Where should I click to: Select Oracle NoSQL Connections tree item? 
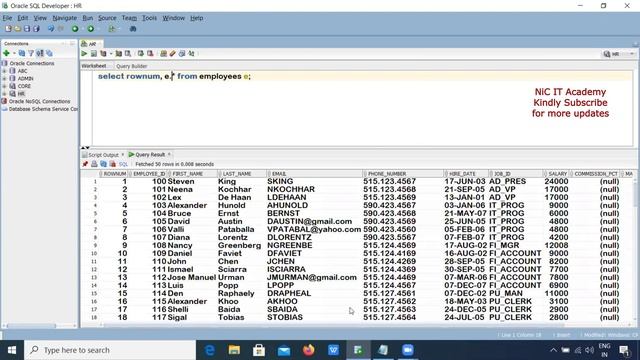(x=36, y=101)
